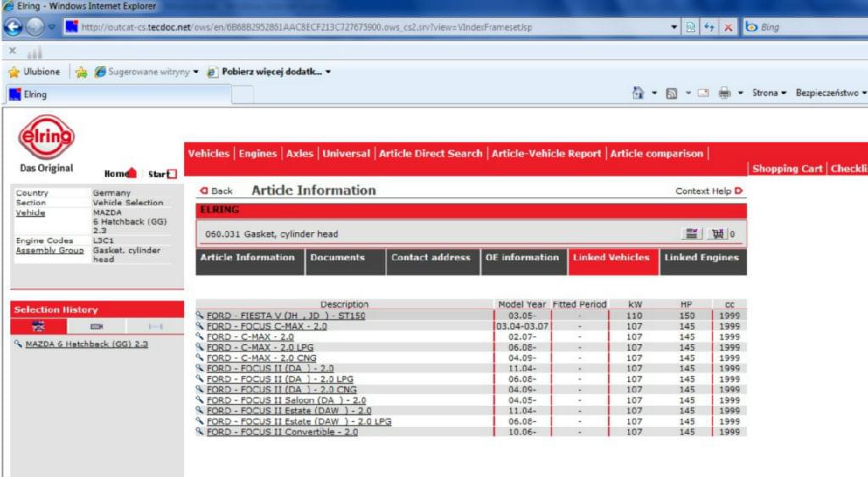Open MAZDA 6 Hatchback (GG) 2.3 history link
The height and width of the screenshot is (477, 868).
point(86,344)
